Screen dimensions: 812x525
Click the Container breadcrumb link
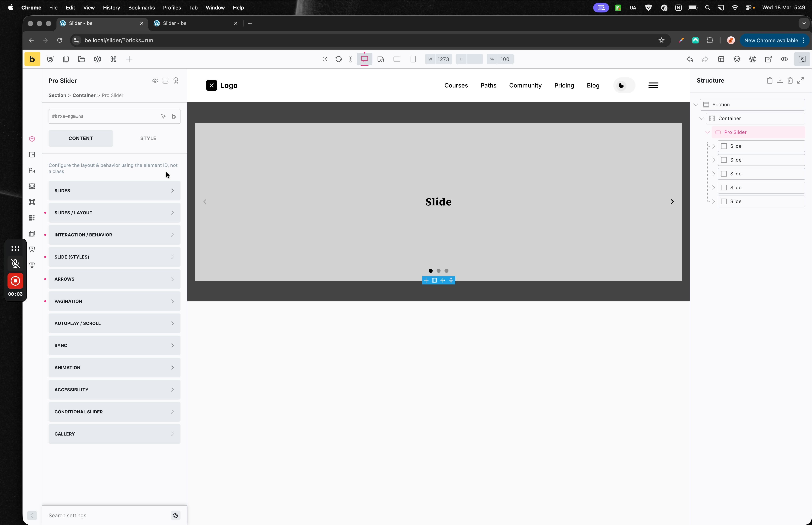pyautogui.click(x=84, y=95)
